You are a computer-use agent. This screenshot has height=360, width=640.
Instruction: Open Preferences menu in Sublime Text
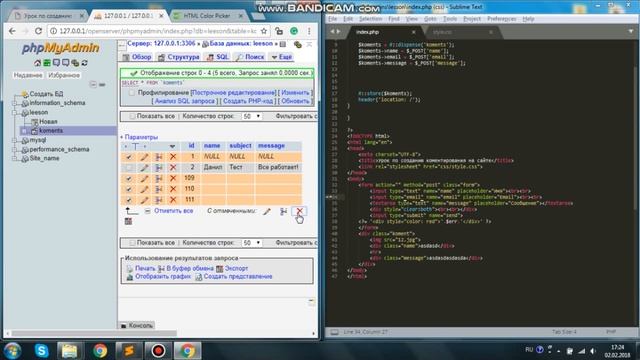tap(501, 19)
